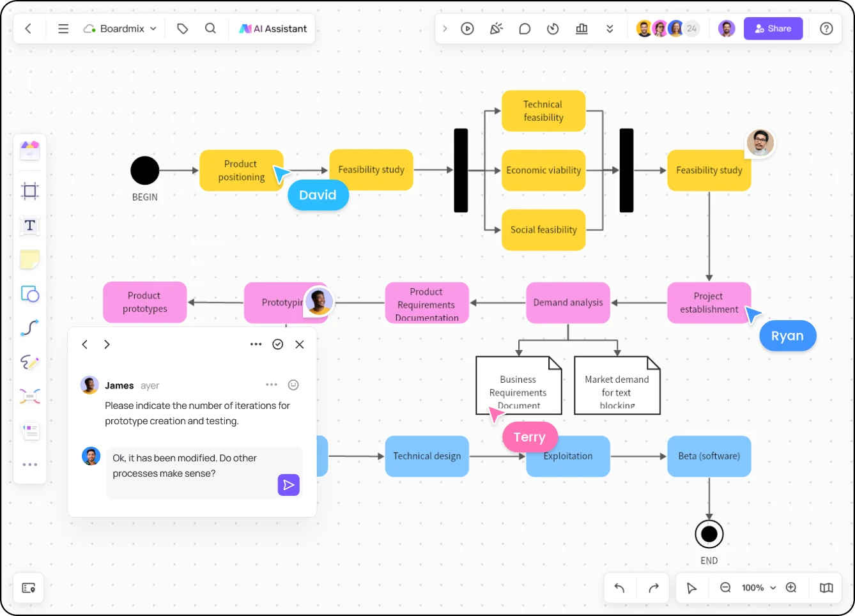The width and height of the screenshot is (855, 616).
Task: Select the Pen drawing tool
Action: (x=30, y=362)
